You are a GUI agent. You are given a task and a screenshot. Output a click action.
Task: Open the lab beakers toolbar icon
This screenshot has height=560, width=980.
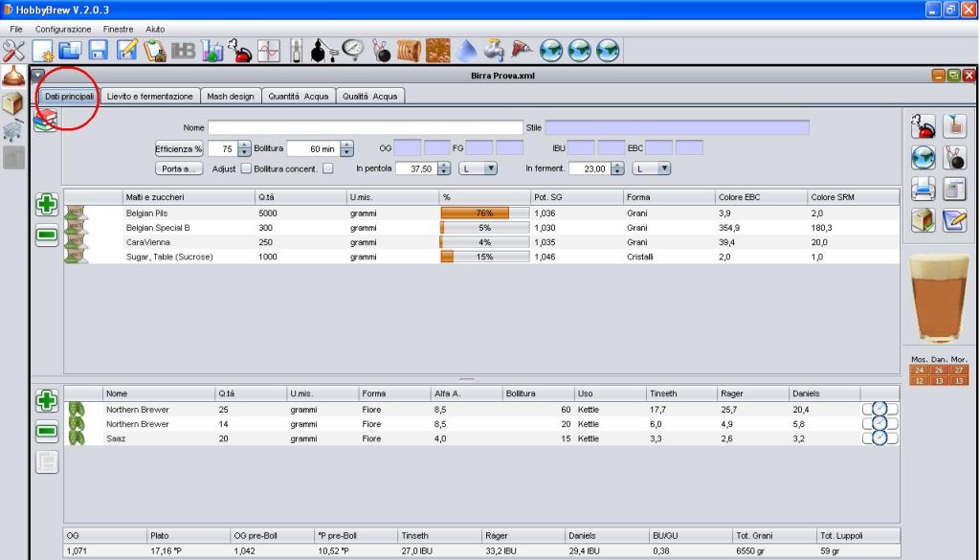click(x=212, y=51)
